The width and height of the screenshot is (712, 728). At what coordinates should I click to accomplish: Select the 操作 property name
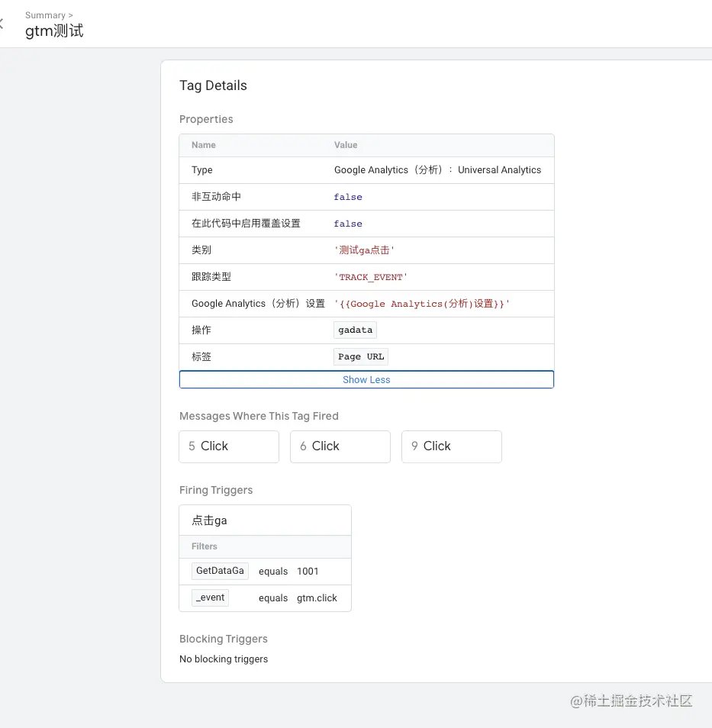[201, 330]
